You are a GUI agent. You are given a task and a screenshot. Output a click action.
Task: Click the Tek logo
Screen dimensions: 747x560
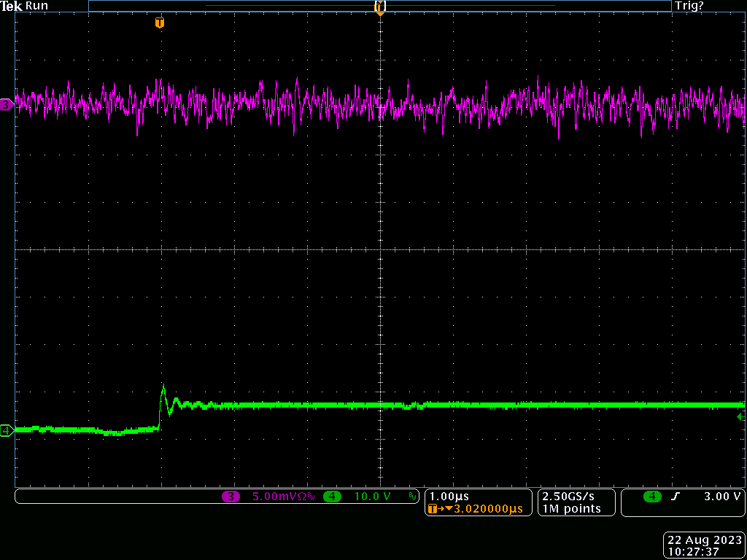pos(12,6)
